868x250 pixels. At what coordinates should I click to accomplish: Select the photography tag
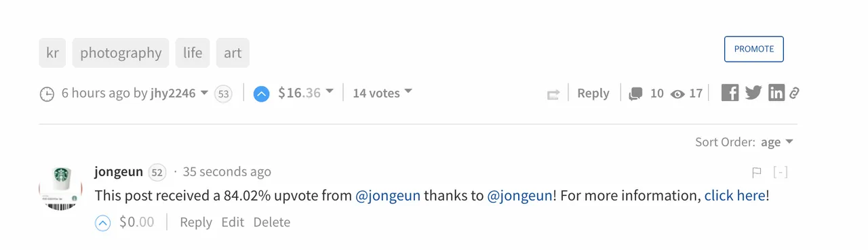(121, 53)
